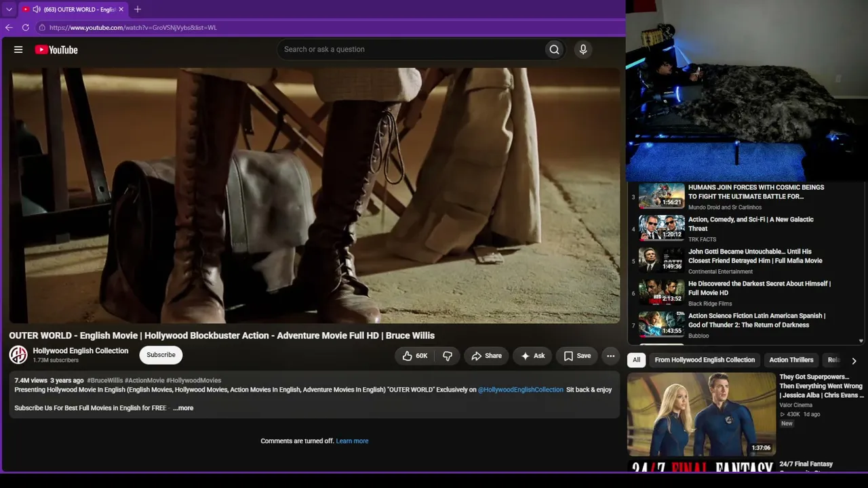Click channel name TRK FACTS

(x=702, y=239)
